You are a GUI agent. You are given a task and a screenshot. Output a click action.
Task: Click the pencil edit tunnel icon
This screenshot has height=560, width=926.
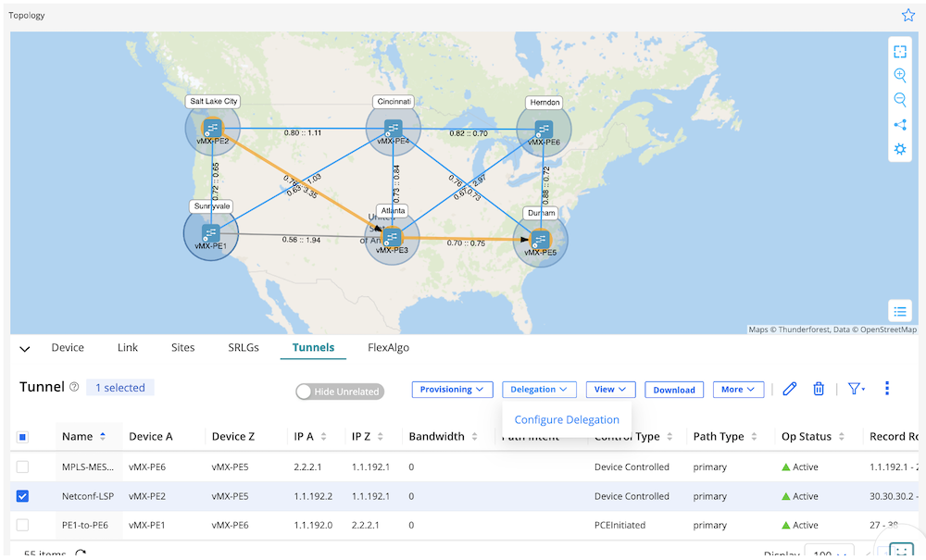[x=789, y=390]
